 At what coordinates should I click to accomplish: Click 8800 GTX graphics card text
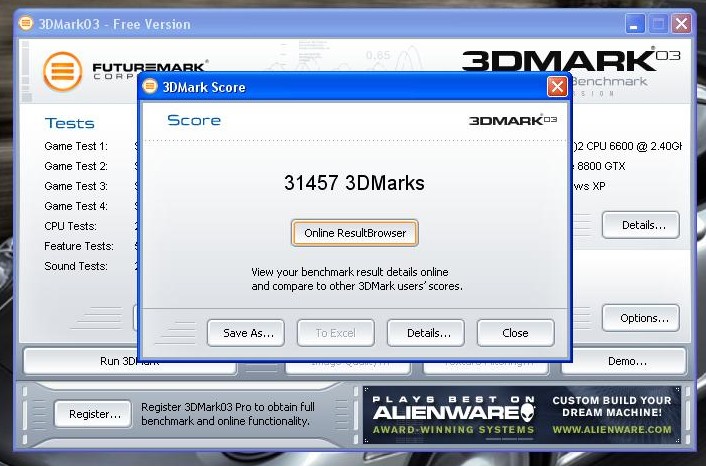coord(601,166)
